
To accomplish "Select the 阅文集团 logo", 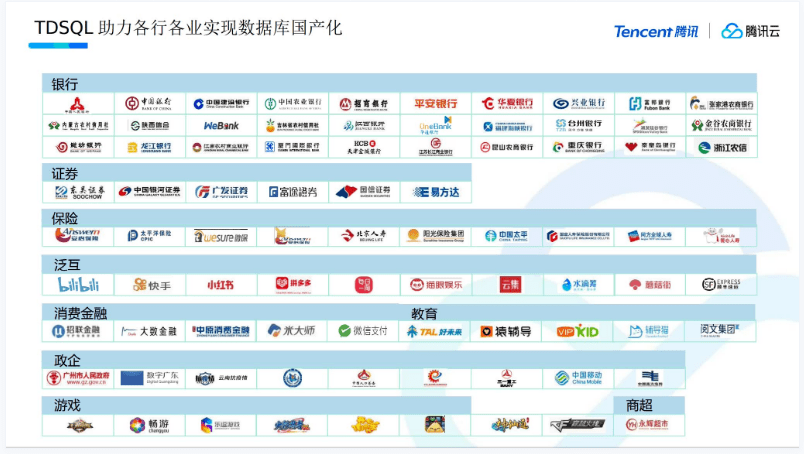I will pos(720,329).
